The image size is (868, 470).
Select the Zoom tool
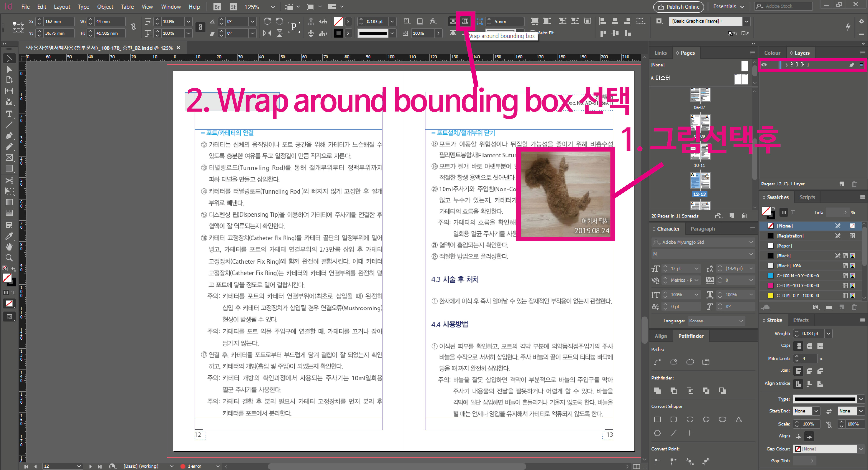coord(9,258)
